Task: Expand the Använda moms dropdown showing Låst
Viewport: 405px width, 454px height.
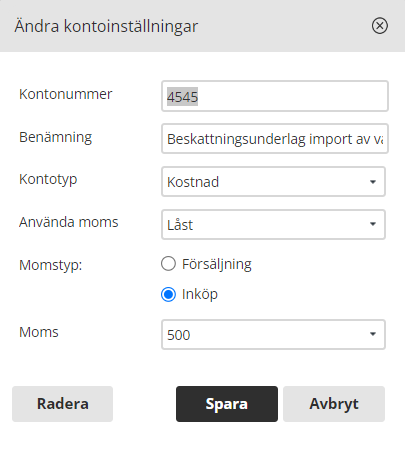Action: click(x=273, y=224)
